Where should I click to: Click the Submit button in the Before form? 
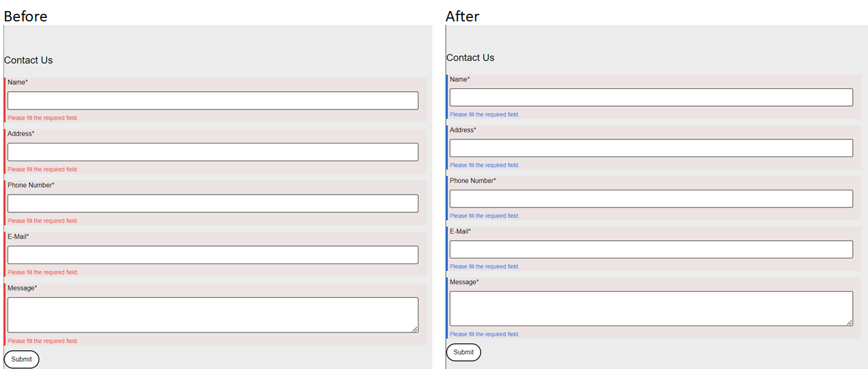coord(21,359)
